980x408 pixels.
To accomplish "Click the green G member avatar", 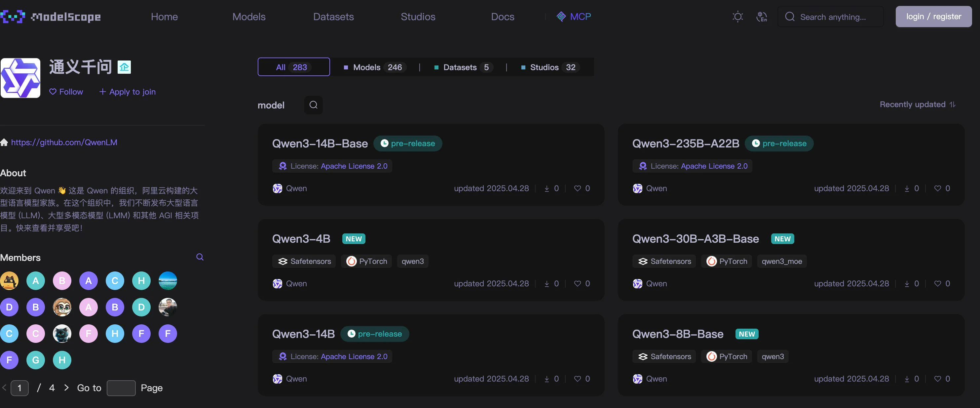I will [x=35, y=360].
